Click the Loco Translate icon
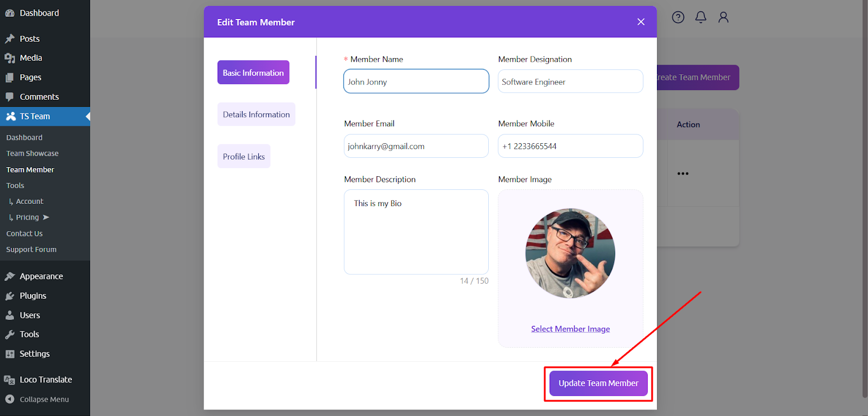The width and height of the screenshot is (868, 416). (x=10, y=380)
